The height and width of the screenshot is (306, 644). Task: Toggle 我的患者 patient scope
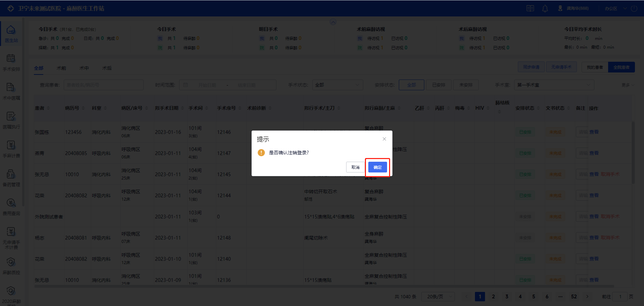pyautogui.click(x=595, y=67)
